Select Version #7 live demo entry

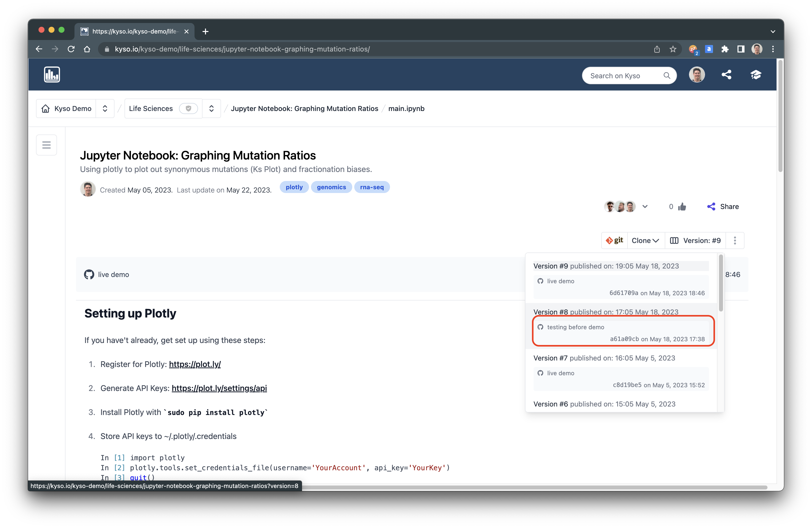[621, 372]
